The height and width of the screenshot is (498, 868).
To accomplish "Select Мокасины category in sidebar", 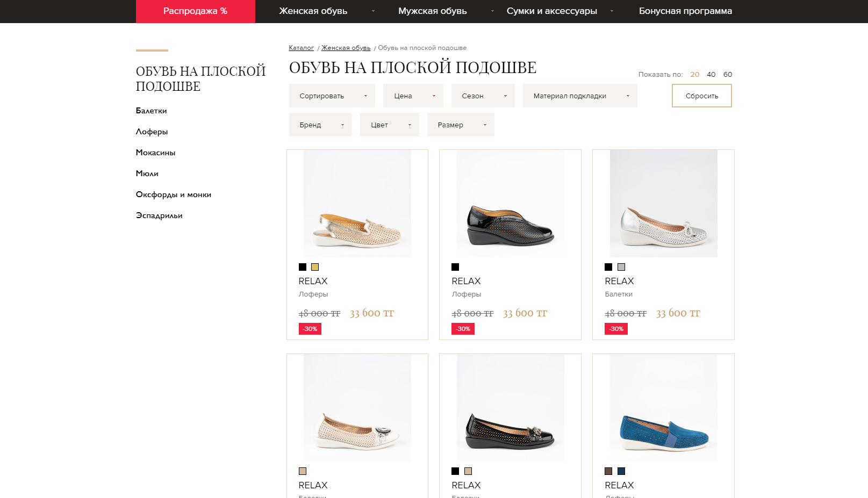I will (x=156, y=153).
